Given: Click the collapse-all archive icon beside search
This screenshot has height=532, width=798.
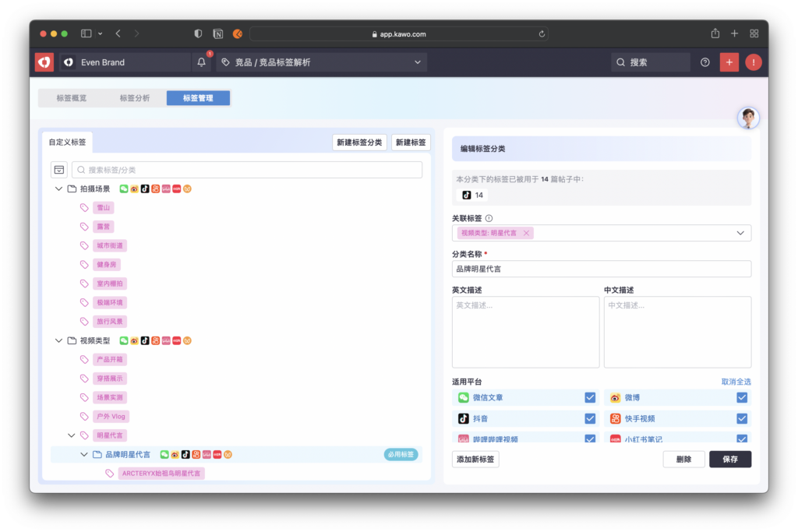Looking at the screenshot, I should (x=59, y=170).
